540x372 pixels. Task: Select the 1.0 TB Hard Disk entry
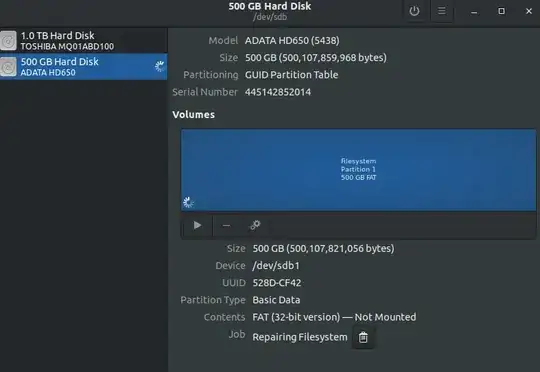(83, 41)
